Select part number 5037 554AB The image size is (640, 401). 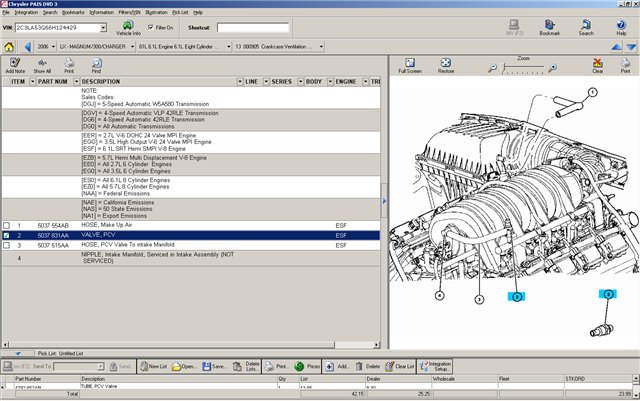53,225
